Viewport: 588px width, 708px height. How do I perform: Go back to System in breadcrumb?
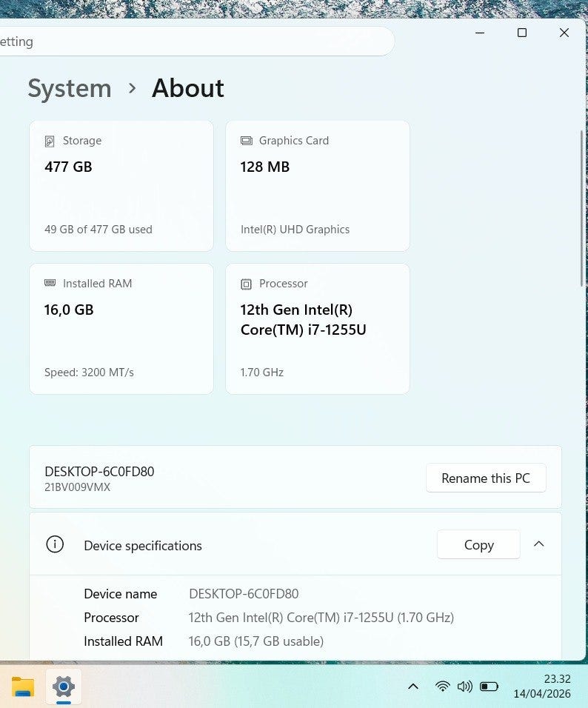(x=70, y=88)
